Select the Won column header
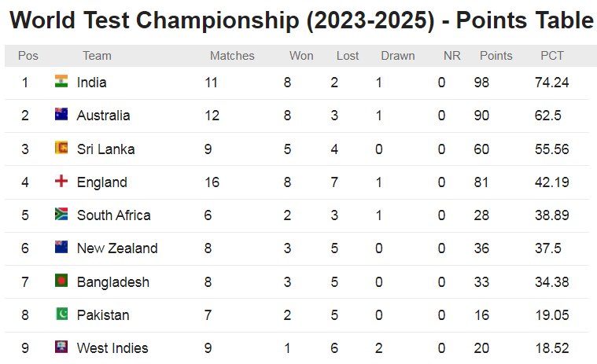The height and width of the screenshot is (364, 597). 301,56
